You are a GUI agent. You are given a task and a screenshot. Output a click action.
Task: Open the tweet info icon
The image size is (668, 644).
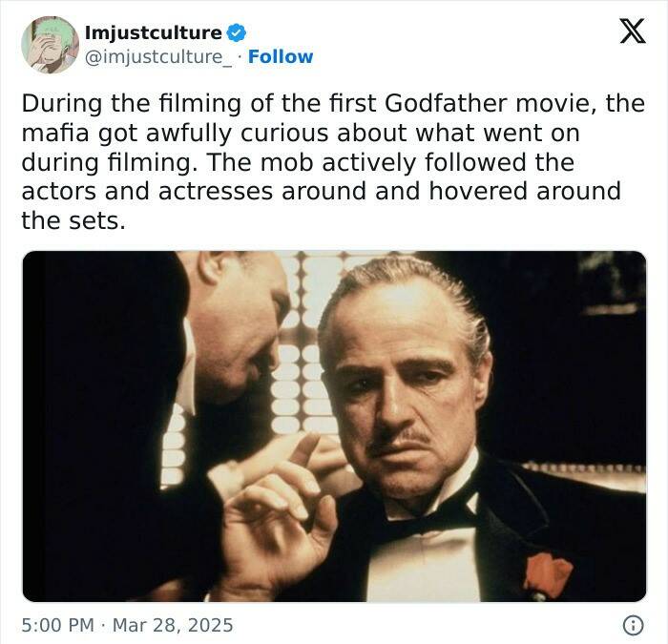(633, 625)
